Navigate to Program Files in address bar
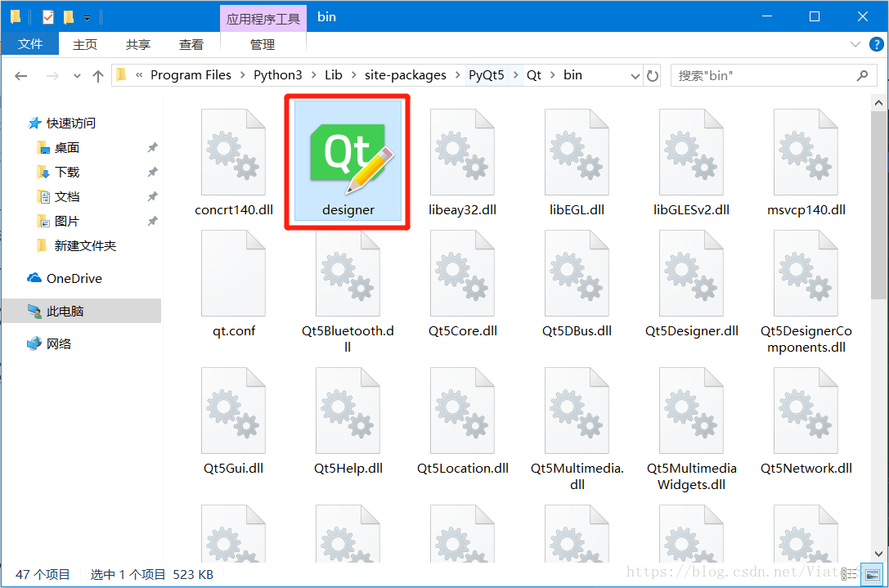This screenshot has width=889, height=588. [191, 75]
